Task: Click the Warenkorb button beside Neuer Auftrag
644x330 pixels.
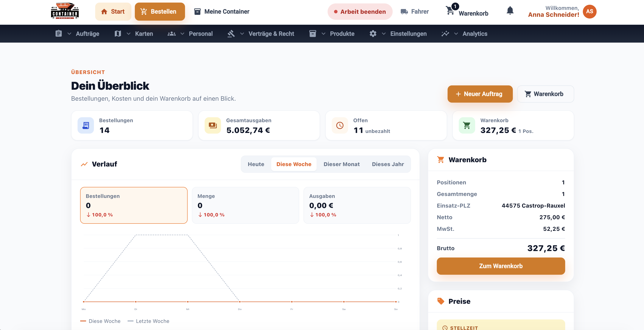Action: coord(545,94)
